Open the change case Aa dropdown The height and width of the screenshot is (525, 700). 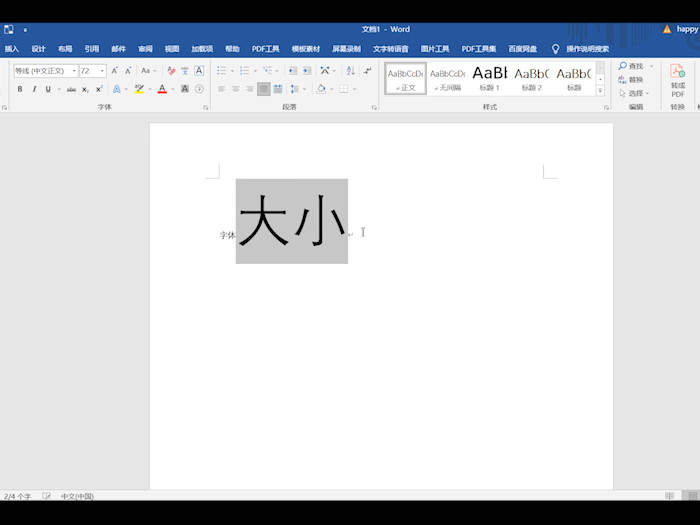pyautogui.click(x=149, y=71)
